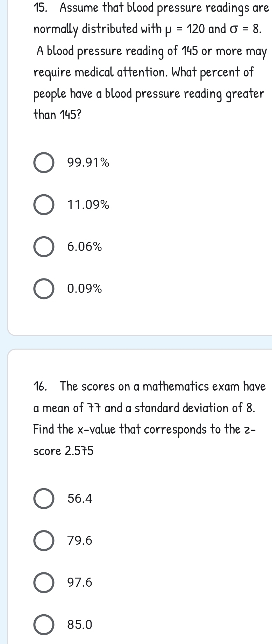Mark the 6.06% option circle
The width and height of the screenshot is (272, 644).
44,247
